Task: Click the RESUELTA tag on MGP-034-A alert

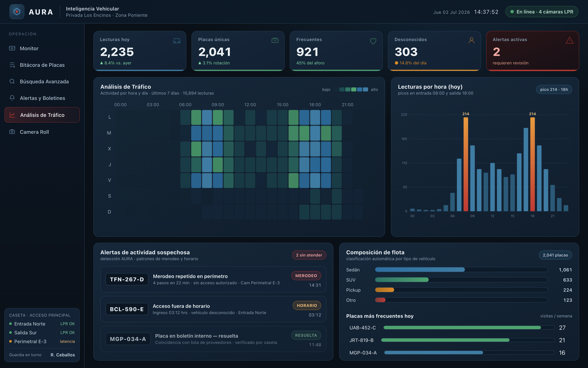Action: (306, 335)
